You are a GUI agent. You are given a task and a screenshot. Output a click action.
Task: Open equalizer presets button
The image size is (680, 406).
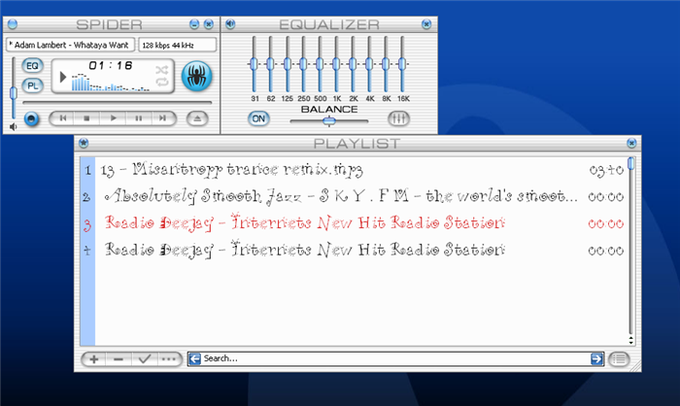tap(398, 118)
